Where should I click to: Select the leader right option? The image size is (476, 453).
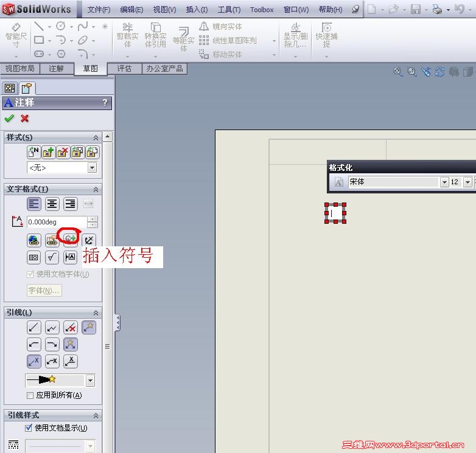tap(52, 344)
